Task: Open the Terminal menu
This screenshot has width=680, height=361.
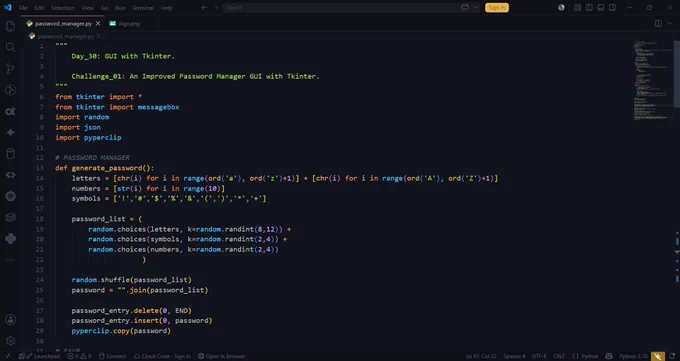Action: (x=143, y=8)
